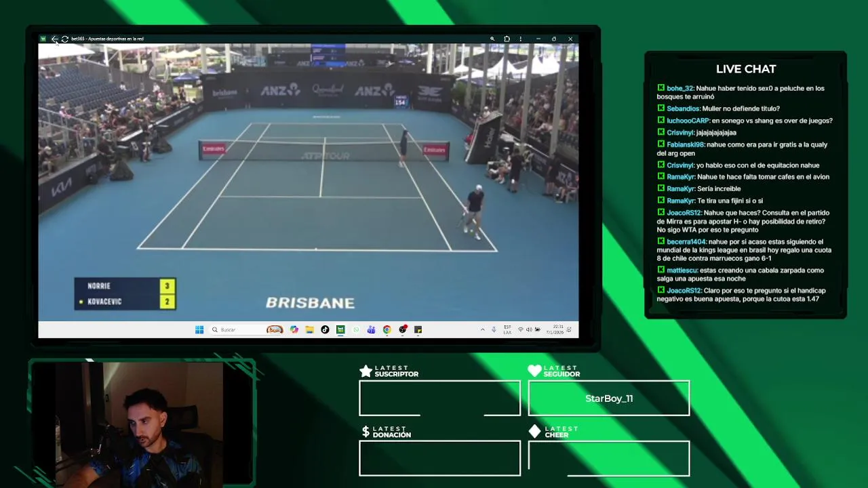The height and width of the screenshot is (488, 868).
Task: Open TikTok from the taskbar
Action: point(325,329)
